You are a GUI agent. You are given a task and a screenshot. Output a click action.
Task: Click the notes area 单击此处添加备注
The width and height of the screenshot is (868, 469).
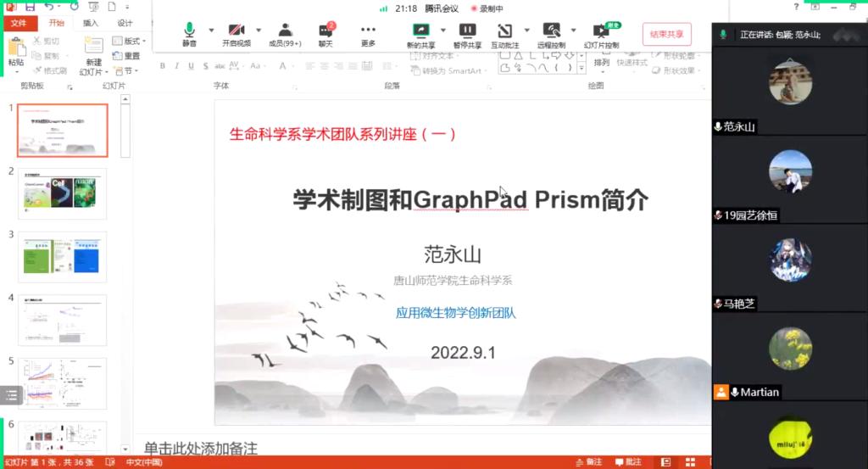point(200,448)
